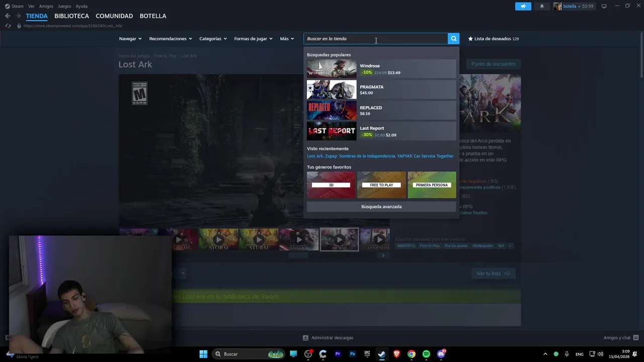The image size is (644, 362).
Task: Click the ENG language indicator
Action: click(x=580, y=354)
